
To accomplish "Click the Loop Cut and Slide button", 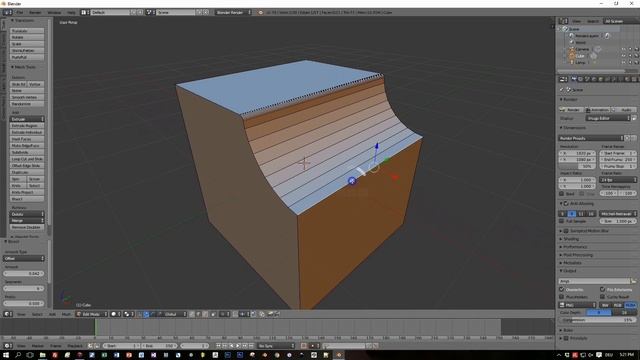I will point(27,159).
